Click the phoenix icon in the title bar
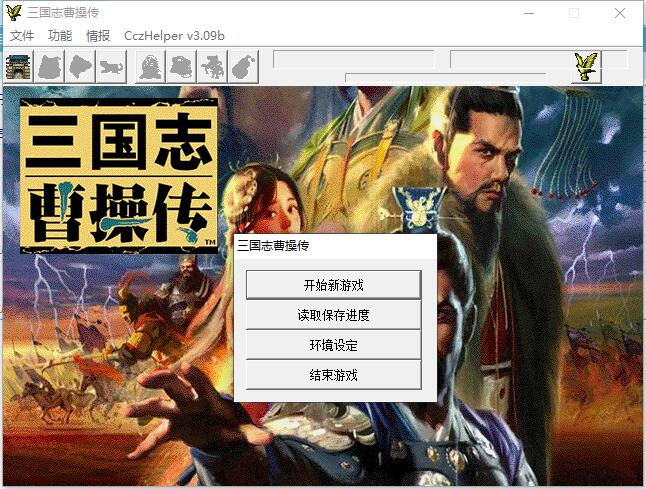 (x=14, y=13)
